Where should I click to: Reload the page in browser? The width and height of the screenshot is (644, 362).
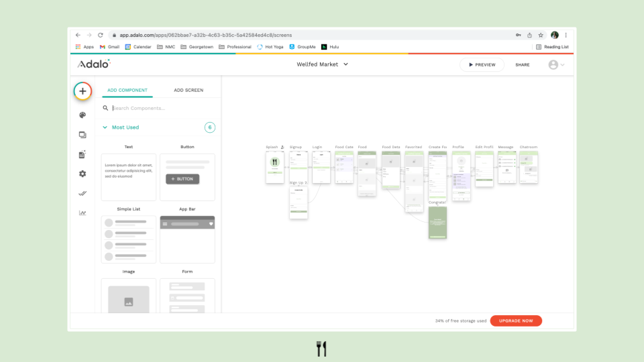[x=100, y=36]
